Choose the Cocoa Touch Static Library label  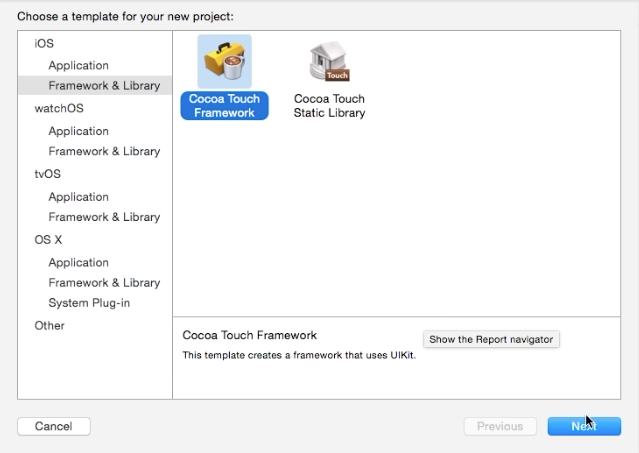point(329,106)
